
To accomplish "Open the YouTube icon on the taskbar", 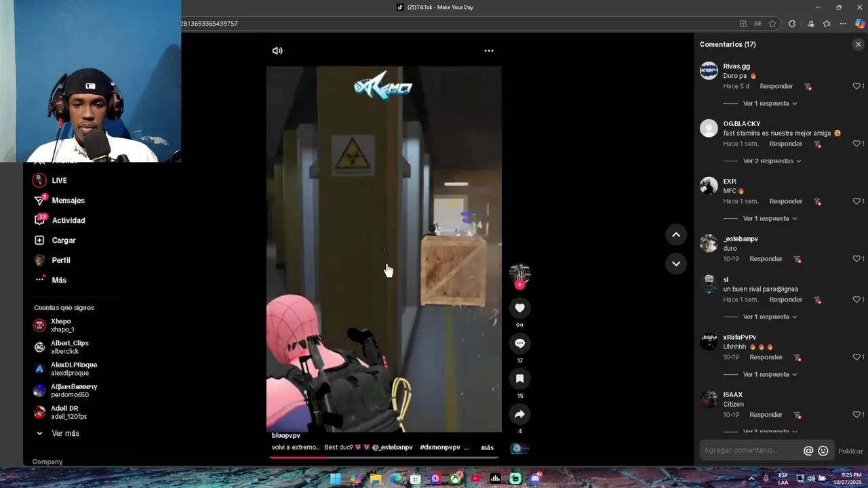I will (x=475, y=479).
